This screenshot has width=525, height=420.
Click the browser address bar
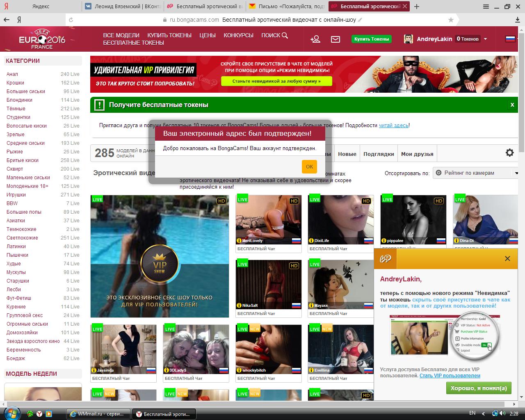(x=262, y=20)
